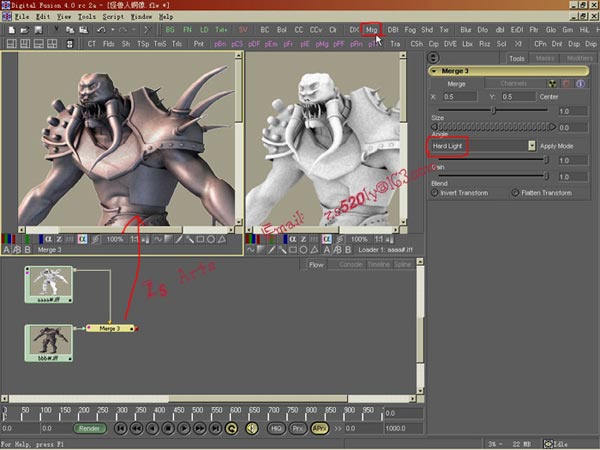Image resolution: width=600 pixels, height=450 pixels.
Task: Open the undo history dropdown arrow
Action: 112,30
